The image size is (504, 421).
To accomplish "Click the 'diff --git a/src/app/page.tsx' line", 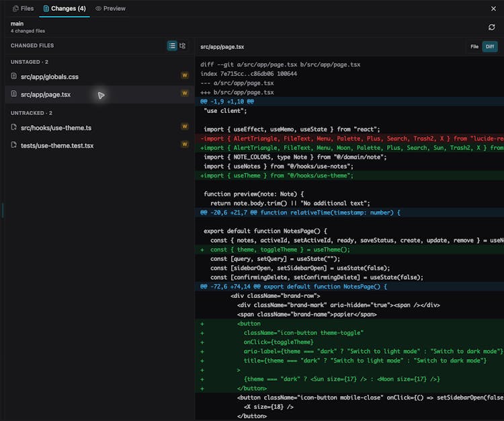I will (280, 65).
